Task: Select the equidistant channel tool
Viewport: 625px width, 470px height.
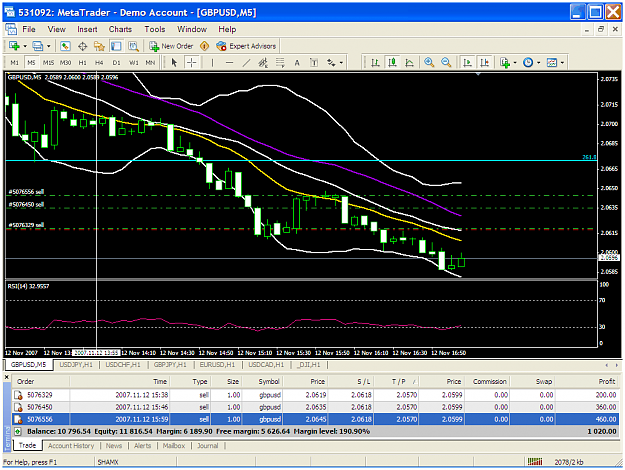Action: 263,63
